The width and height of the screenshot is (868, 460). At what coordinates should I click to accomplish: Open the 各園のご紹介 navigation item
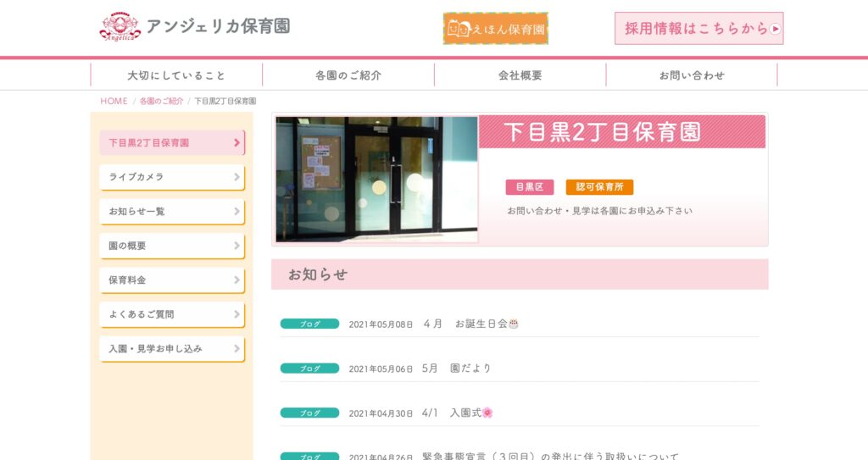point(348,75)
